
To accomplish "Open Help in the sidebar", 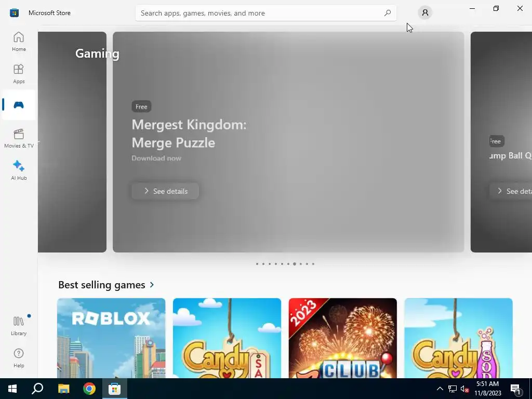I will pos(19,358).
